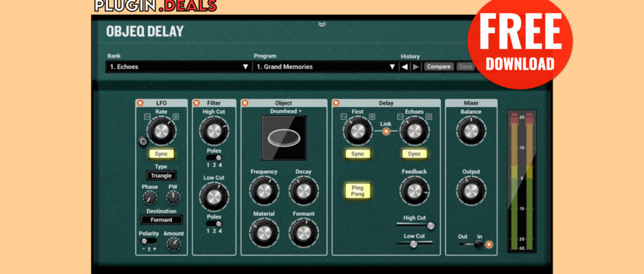Click the Delay Low Cut horizontal slider
644x274 pixels.
(x=415, y=244)
